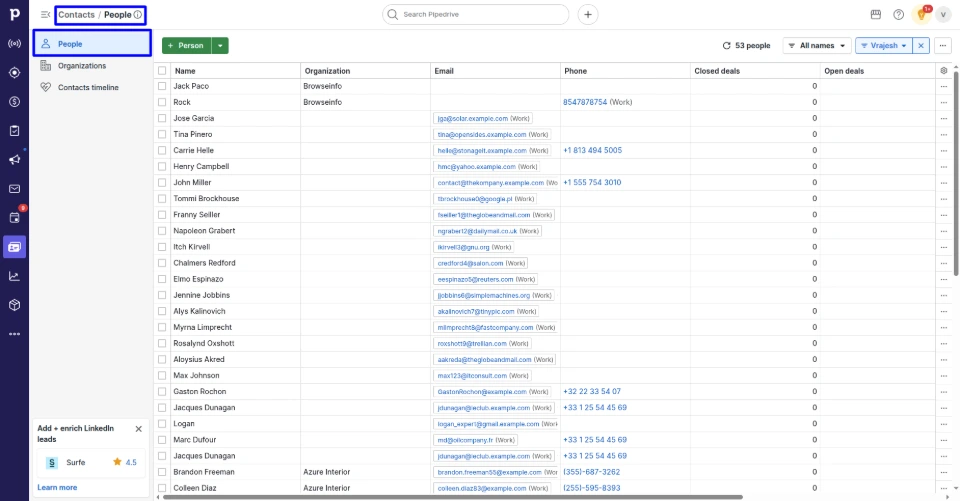Open the Vrajesh filter dropdown
Viewport: 960px width, 501px height.
(882, 45)
